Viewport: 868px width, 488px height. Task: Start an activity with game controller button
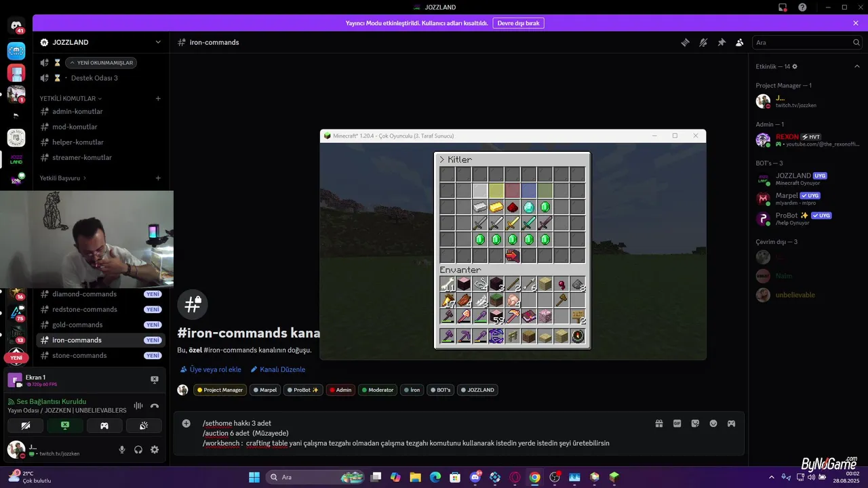(104, 426)
